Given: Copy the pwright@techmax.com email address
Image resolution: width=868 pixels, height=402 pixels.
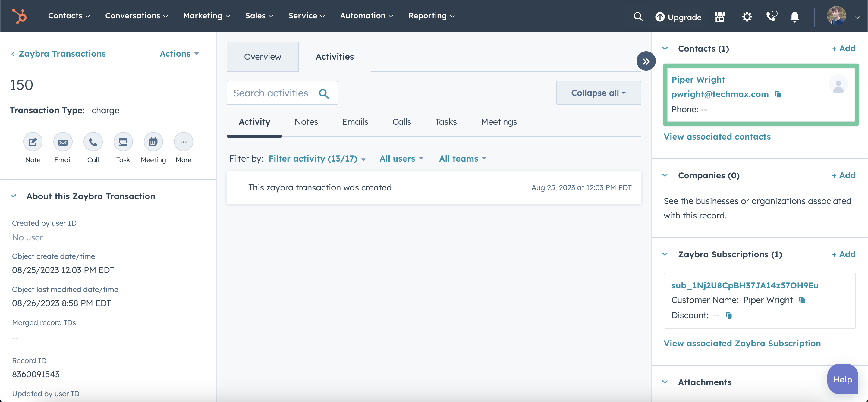Looking at the screenshot, I should click(778, 94).
